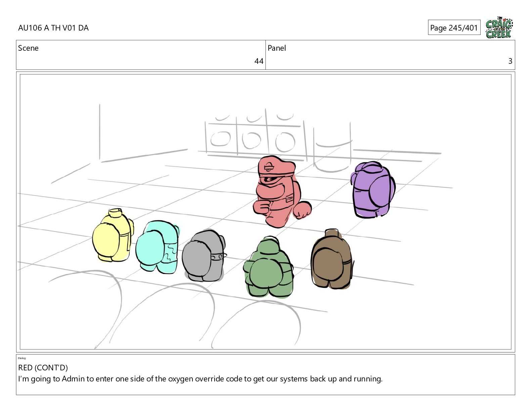Screen dimensions: 532x411
Task: Click the green crewmate
Action: tap(269, 267)
